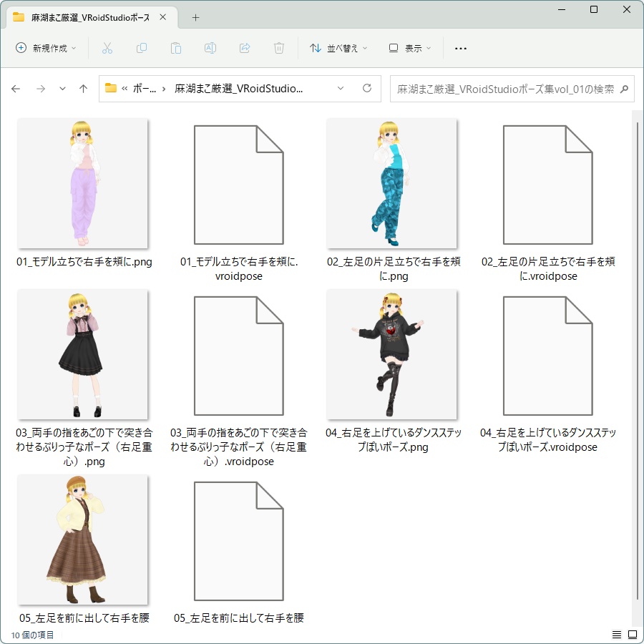Click the Share icon in the toolbar
Screen dimensions: 644x644
(244, 48)
